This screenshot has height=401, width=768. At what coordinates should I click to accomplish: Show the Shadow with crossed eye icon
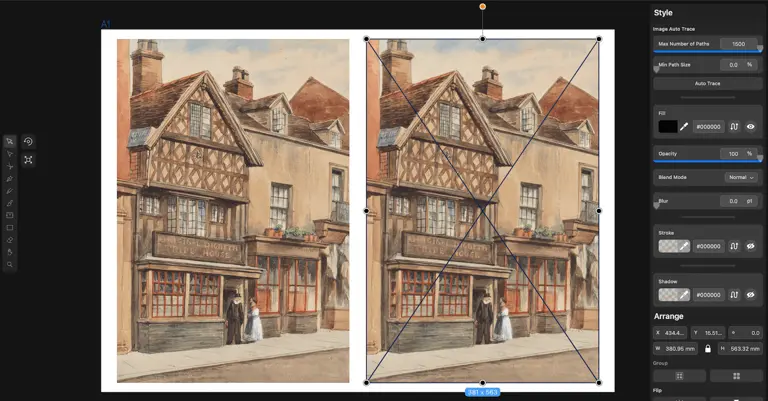click(x=750, y=295)
